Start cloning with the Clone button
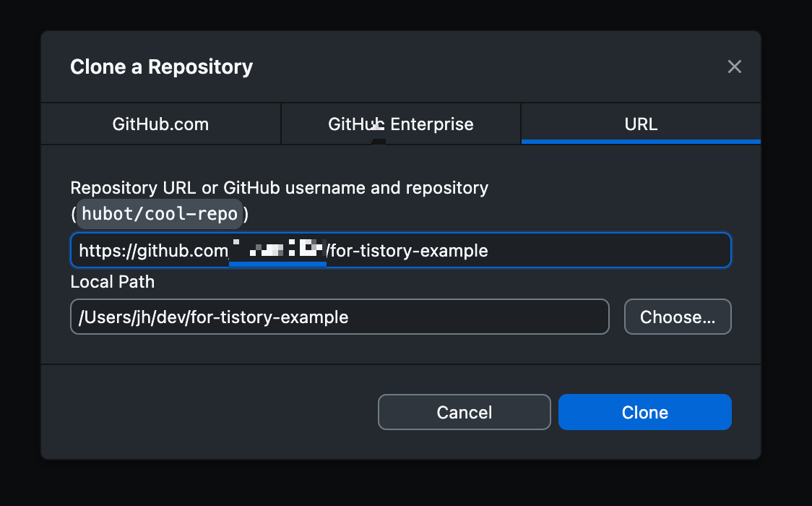Screen dimensions: 812x506 644,412
